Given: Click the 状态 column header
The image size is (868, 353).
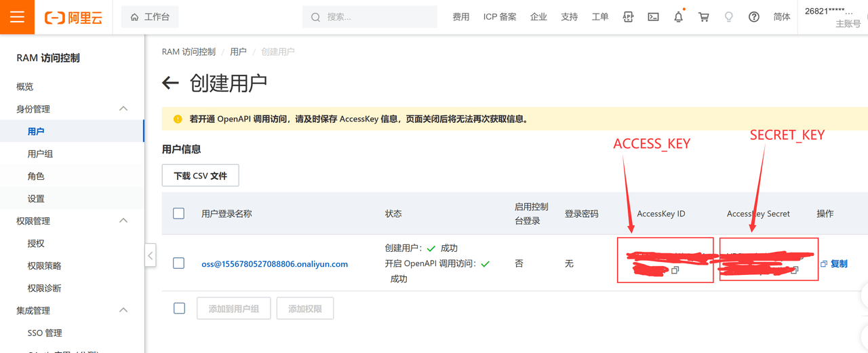Looking at the screenshot, I should coord(393,213).
